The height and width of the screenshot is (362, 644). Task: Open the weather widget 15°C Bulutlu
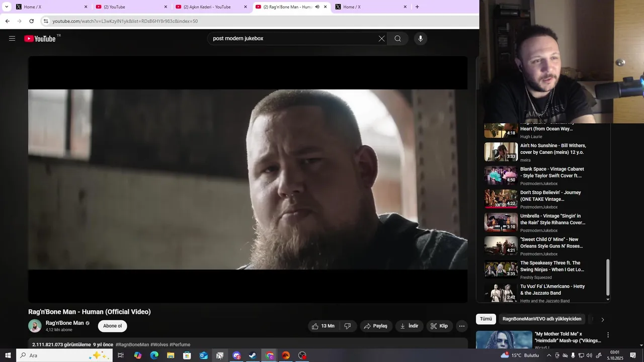tap(520, 355)
